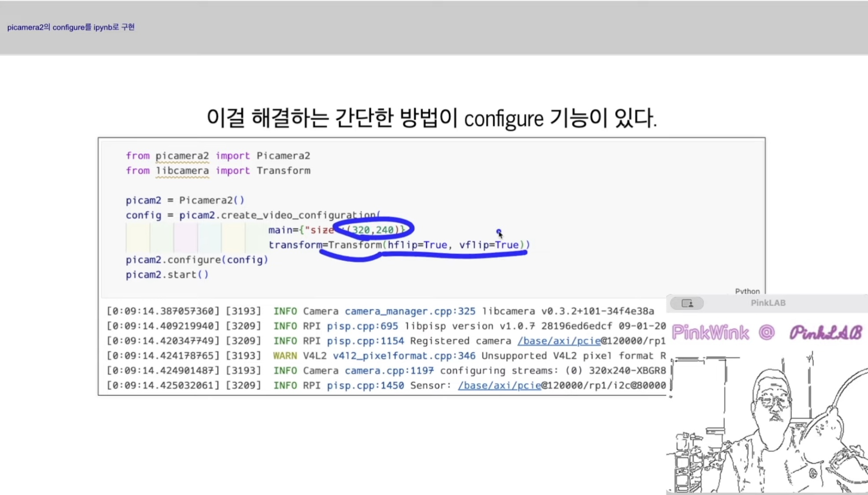The height and width of the screenshot is (495, 868).
Task: Click the picam2.configure(config) code line
Action: 197,260
